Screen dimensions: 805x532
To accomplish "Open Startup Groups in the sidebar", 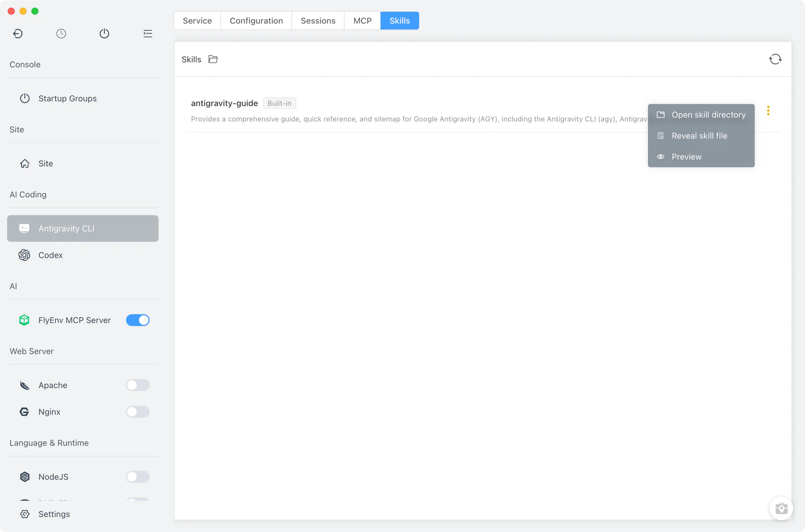I will click(x=83, y=98).
